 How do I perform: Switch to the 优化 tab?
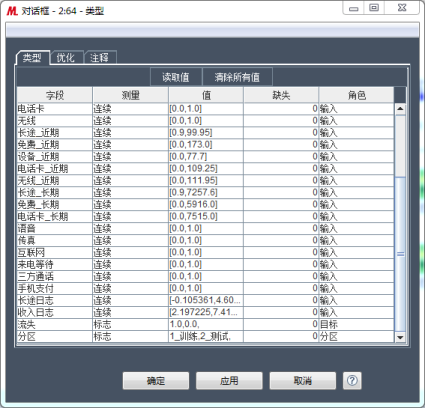pyautogui.click(x=66, y=58)
